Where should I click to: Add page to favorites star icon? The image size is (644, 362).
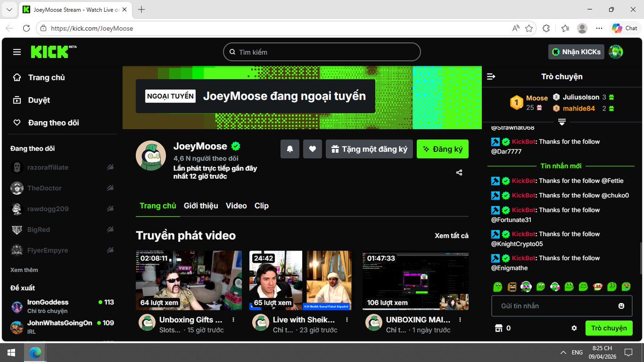529,28
